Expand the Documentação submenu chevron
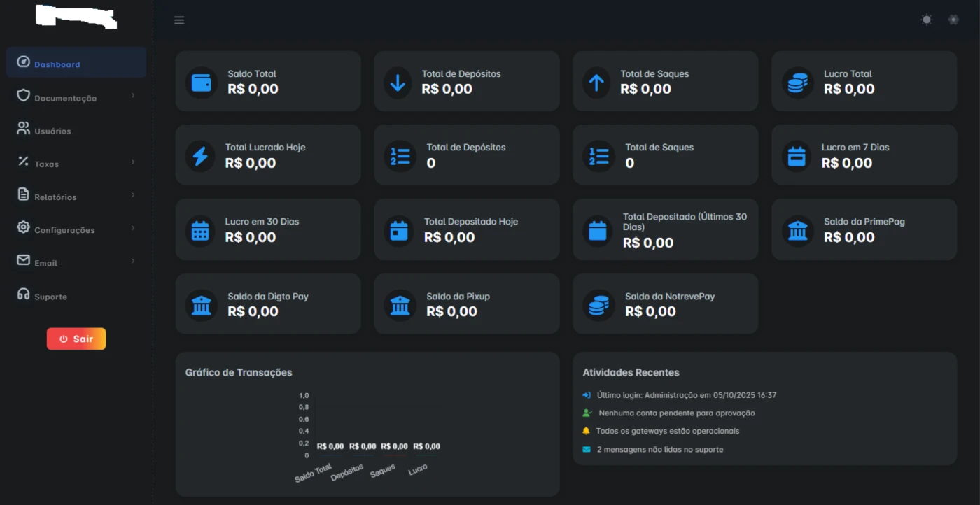980x505 pixels. click(x=133, y=96)
